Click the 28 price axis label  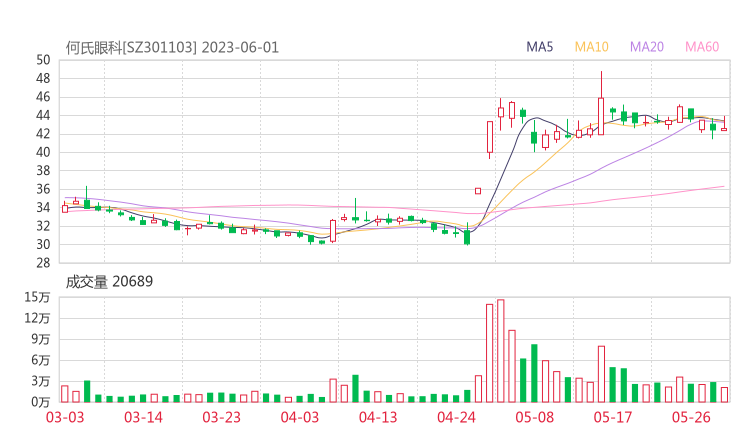(x=43, y=262)
